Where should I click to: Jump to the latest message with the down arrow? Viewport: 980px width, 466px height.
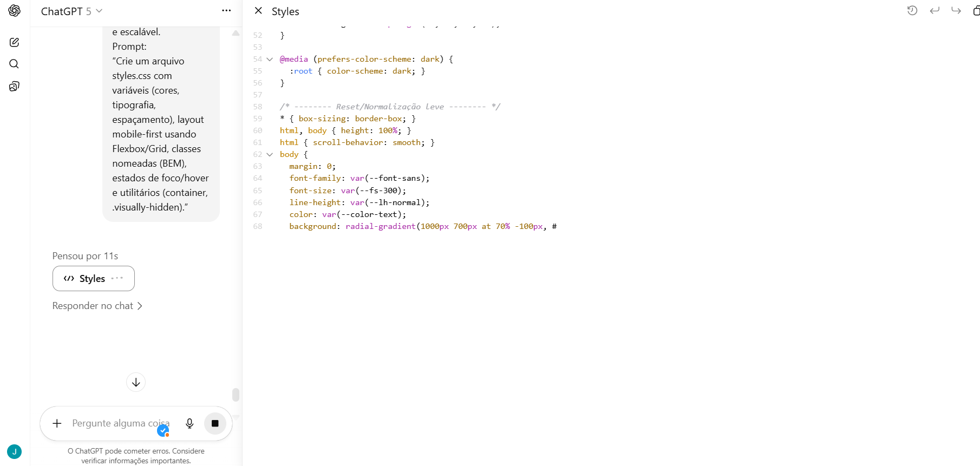136,382
